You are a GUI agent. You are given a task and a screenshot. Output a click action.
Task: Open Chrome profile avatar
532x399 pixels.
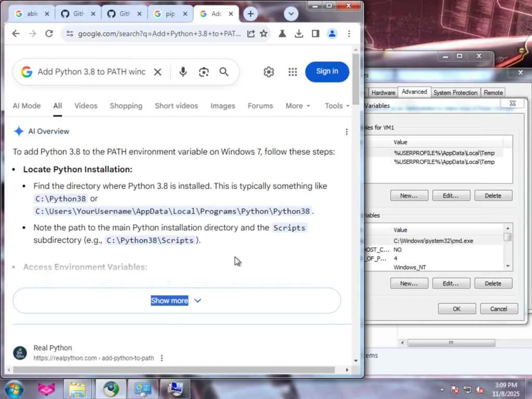(x=332, y=34)
